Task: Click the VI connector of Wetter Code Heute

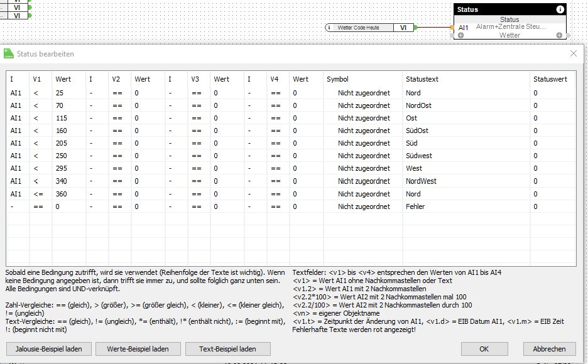Action: (x=403, y=28)
